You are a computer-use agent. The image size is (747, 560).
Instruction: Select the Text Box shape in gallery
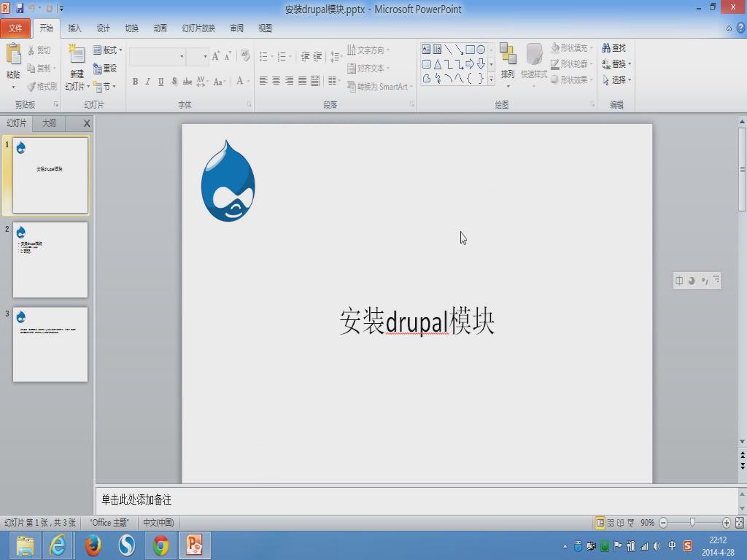point(426,49)
